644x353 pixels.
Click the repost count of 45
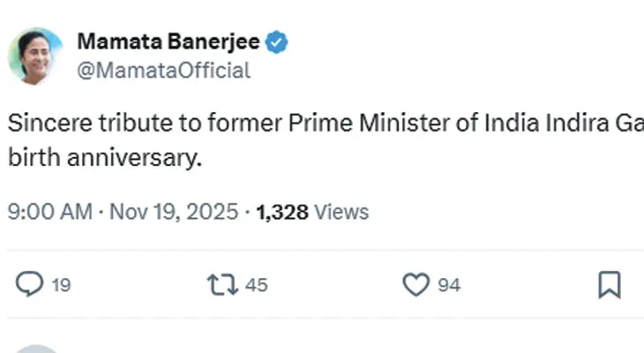pyautogui.click(x=257, y=285)
